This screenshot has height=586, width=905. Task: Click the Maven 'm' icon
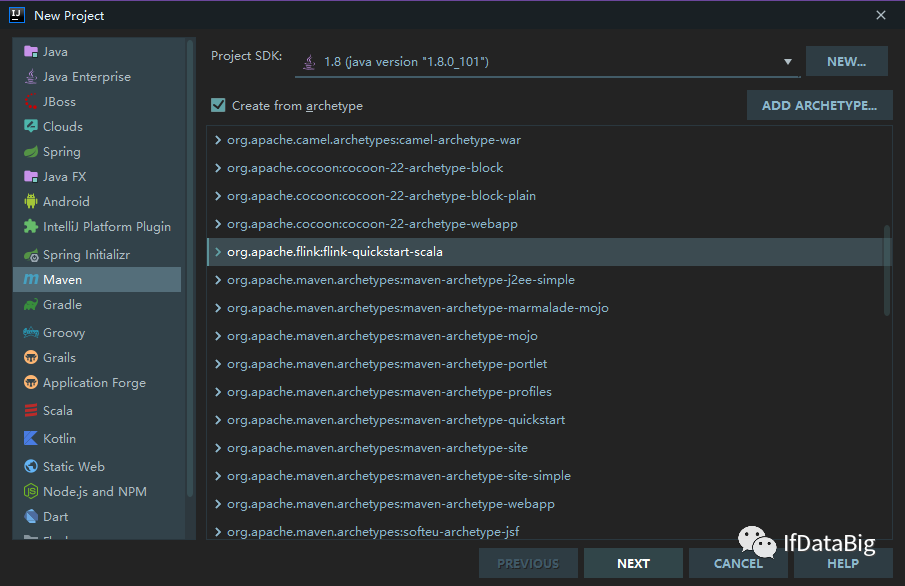pyautogui.click(x=31, y=279)
